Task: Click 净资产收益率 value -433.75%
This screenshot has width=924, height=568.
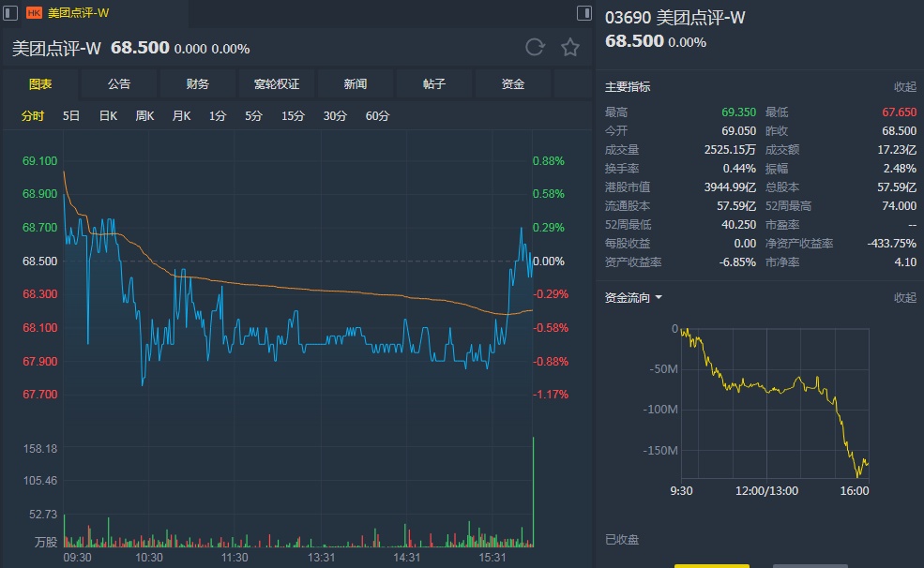Action: [x=891, y=243]
